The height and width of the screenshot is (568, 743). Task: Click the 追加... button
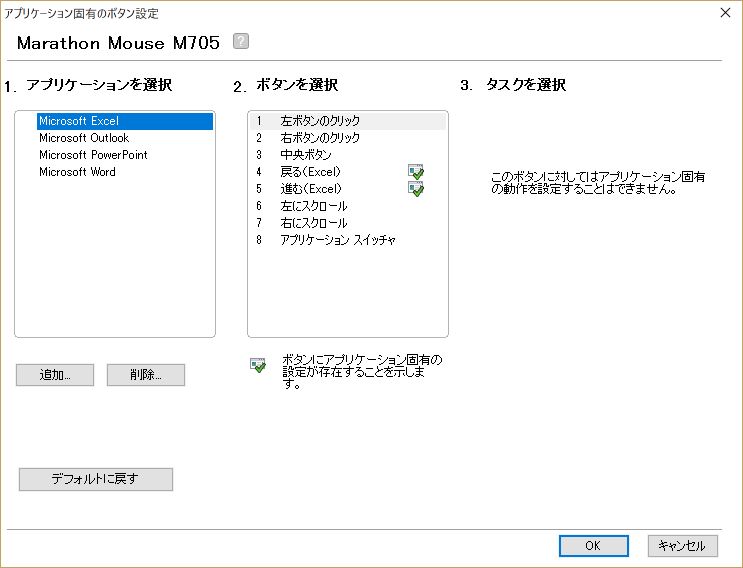click(55, 375)
